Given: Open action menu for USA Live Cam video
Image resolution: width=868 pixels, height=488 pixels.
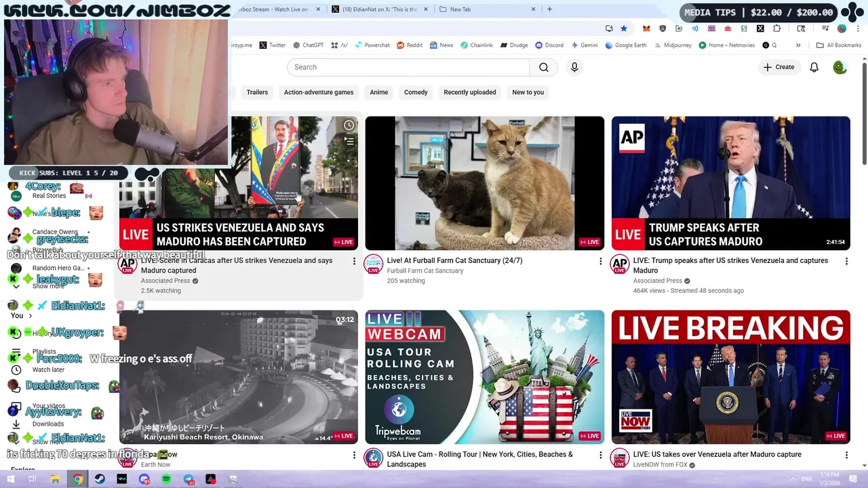Looking at the screenshot, I should 600,455.
